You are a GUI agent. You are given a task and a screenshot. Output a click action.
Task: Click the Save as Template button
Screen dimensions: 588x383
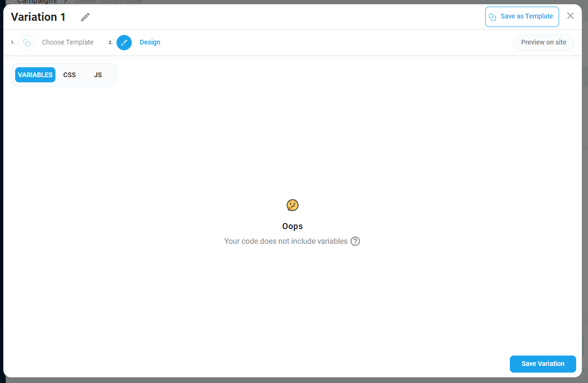coord(522,17)
